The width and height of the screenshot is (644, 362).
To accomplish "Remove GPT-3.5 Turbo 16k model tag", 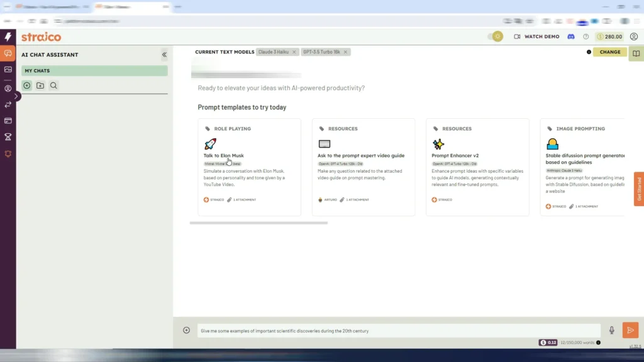I will 345,52.
